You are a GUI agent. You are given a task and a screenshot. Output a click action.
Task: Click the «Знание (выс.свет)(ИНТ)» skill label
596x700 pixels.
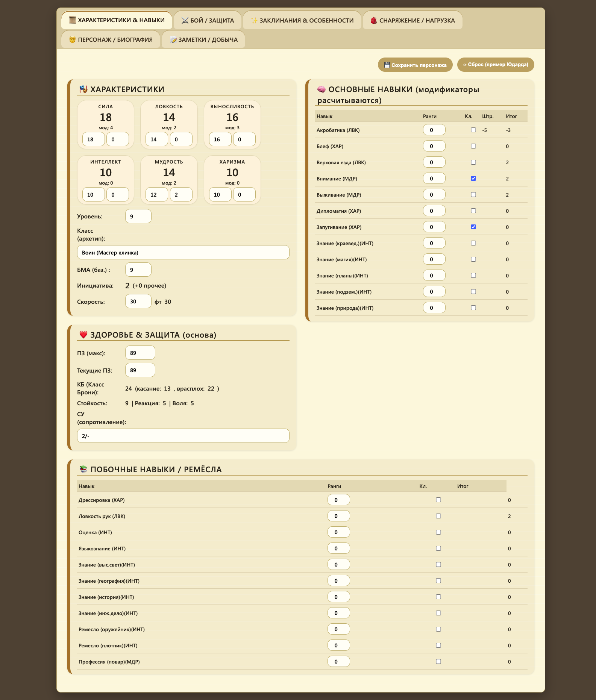click(x=107, y=565)
